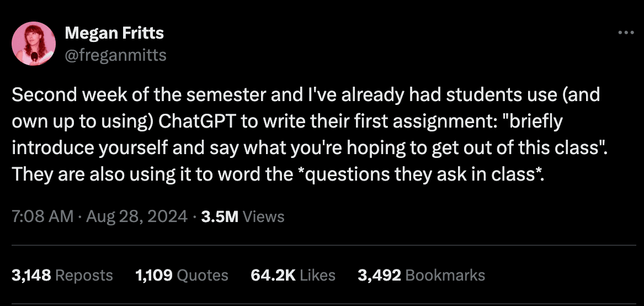Viewport: 644px width, 306px height.
Task: Visit the @freganmitts handle link
Action: (x=115, y=55)
